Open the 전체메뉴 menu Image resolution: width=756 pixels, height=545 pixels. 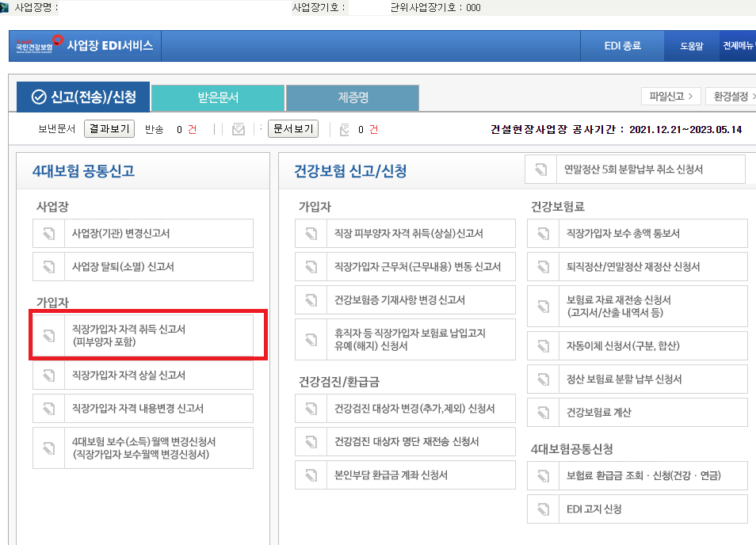point(738,46)
